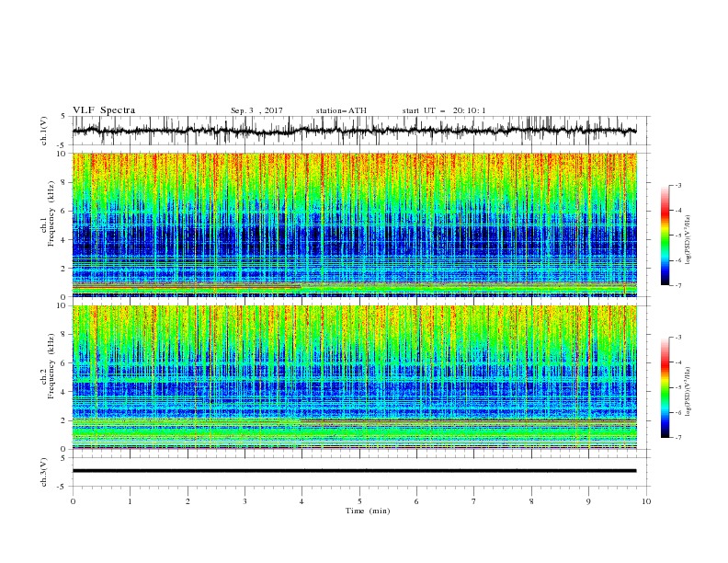Click the 'VLF Spectra' title text
The width and height of the screenshot is (728, 563).
pyautogui.click(x=104, y=110)
